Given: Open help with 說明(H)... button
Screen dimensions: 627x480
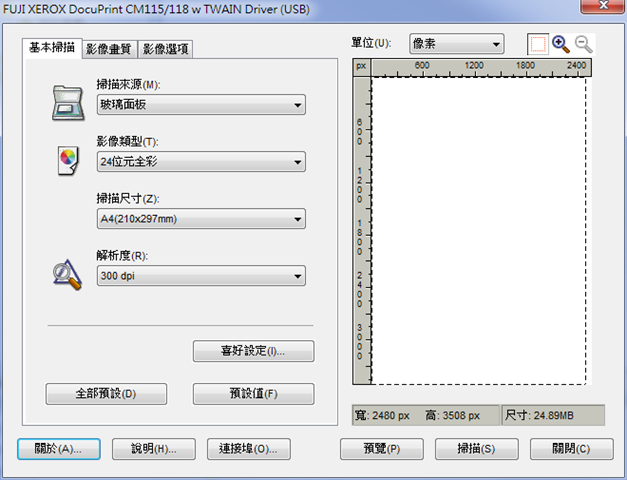Looking at the screenshot, I should click(154, 449).
